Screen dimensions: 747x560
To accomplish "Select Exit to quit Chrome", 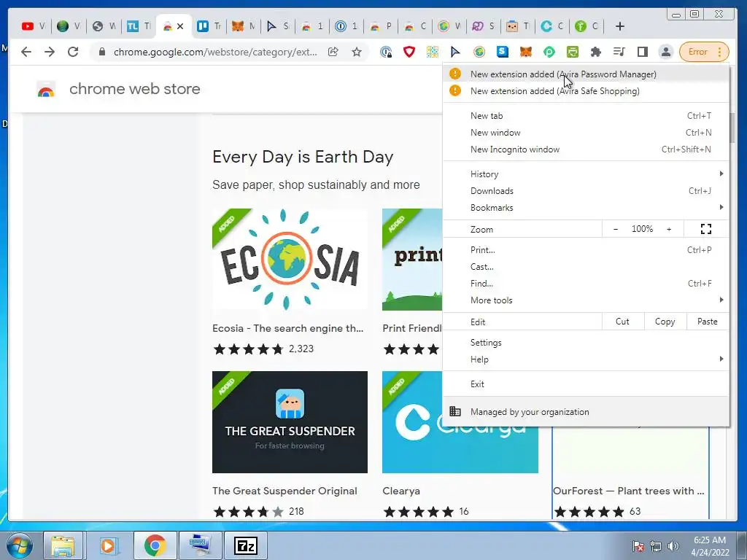I will point(586,384).
